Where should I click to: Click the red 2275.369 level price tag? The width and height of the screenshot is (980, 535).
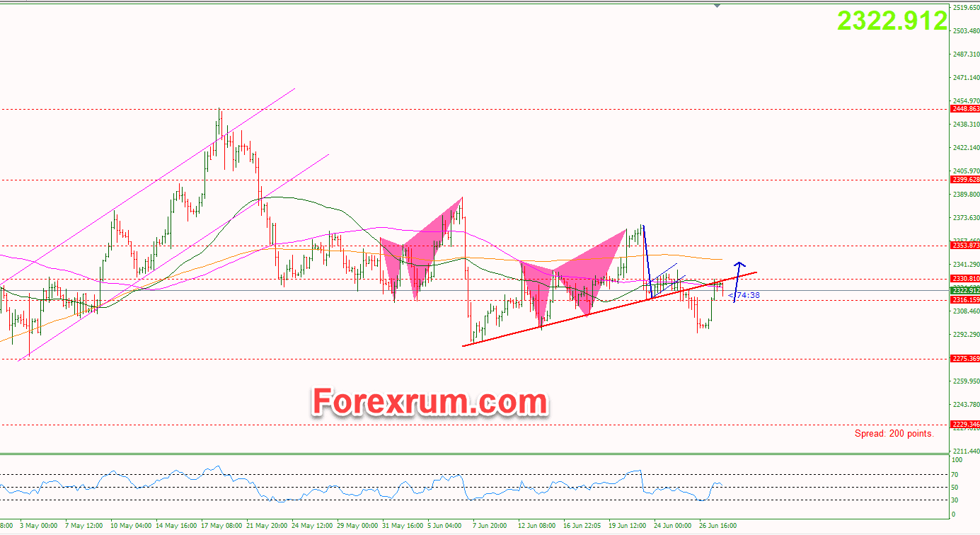click(x=966, y=359)
